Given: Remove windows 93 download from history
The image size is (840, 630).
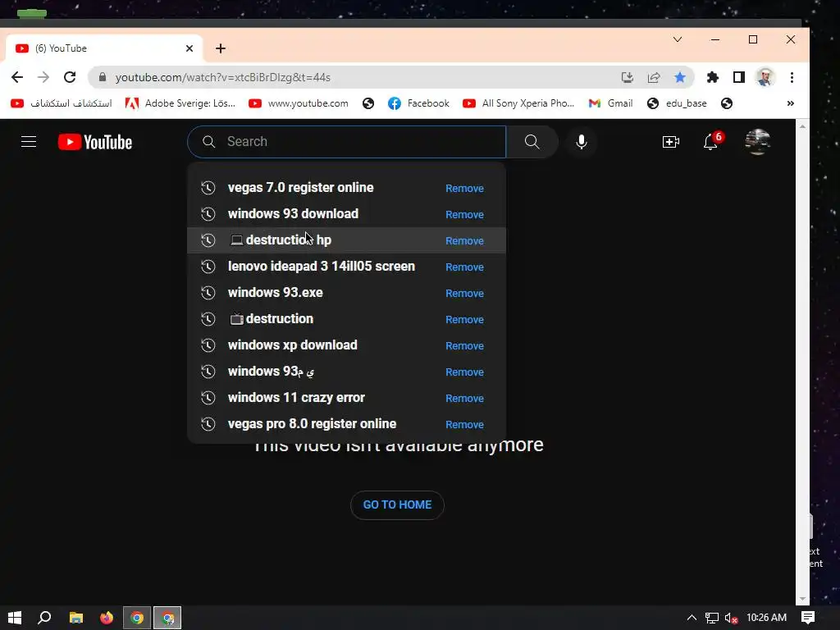Looking at the screenshot, I should click(464, 214).
